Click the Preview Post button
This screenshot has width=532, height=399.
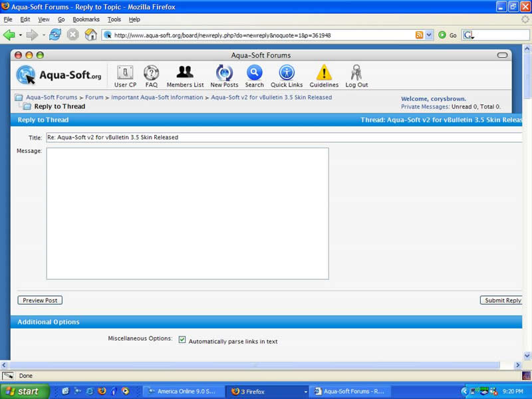(40, 301)
